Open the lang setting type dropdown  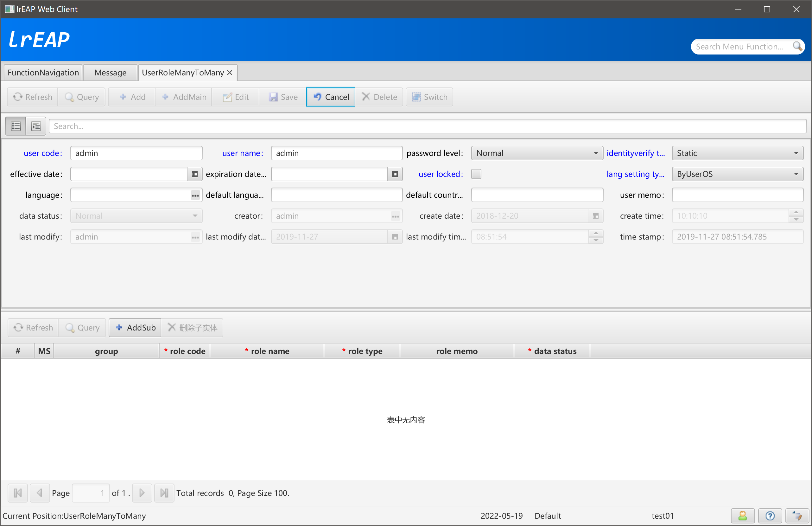(x=738, y=174)
